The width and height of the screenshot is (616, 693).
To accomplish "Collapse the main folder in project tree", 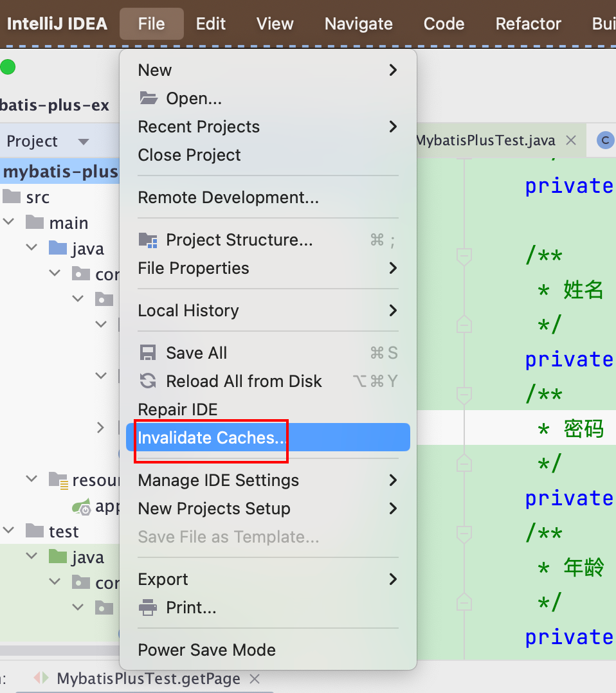I will pyautogui.click(x=9, y=223).
